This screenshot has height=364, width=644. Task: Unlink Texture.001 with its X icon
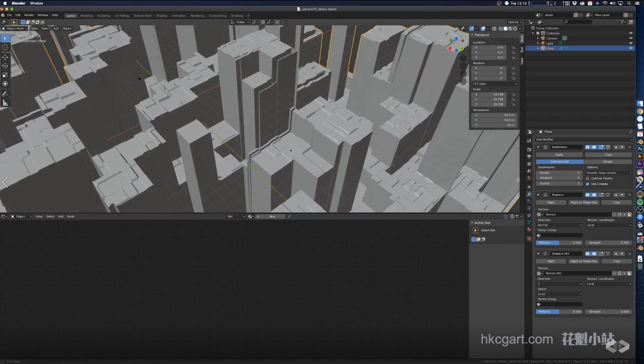click(624, 273)
